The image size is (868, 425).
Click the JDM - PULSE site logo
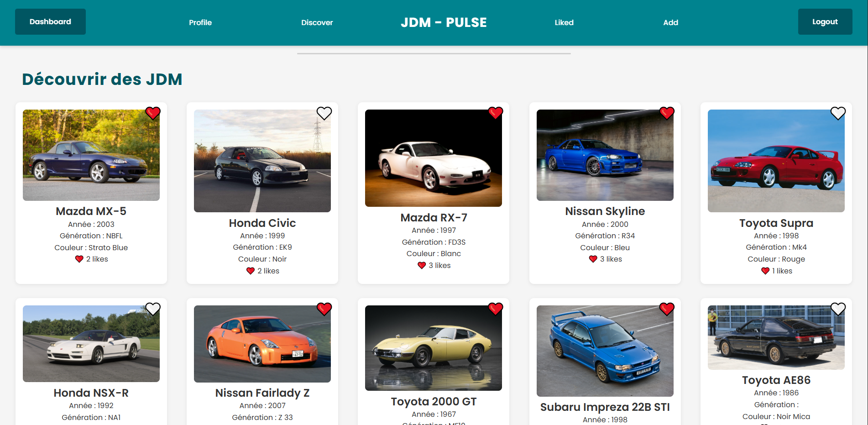point(444,22)
